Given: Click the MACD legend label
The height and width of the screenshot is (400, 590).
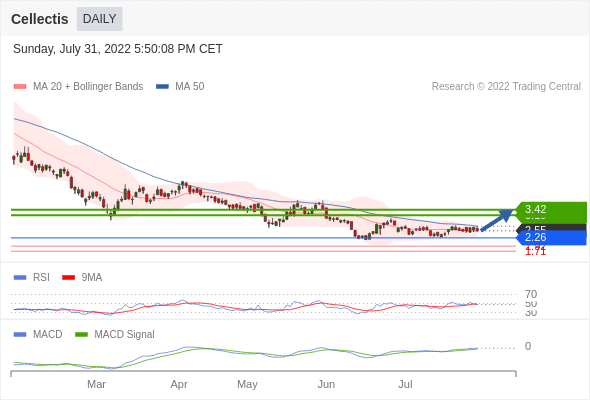Looking at the screenshot, I should (x=48, y=335).
